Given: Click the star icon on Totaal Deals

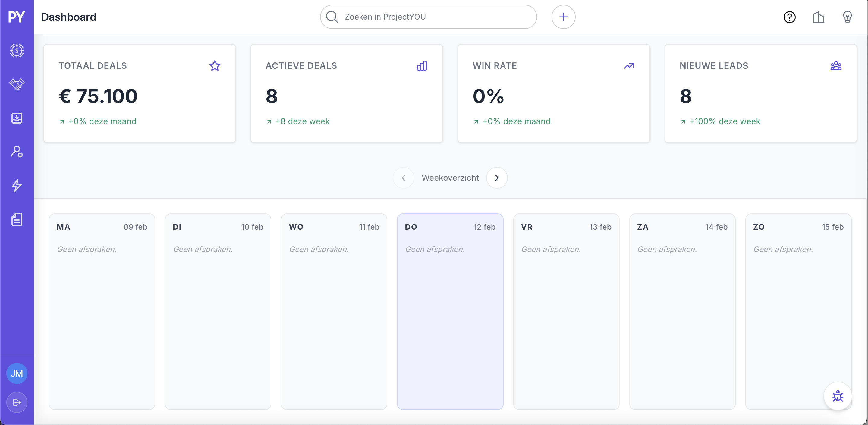Looking at the screenshot, I should [215, 66].
